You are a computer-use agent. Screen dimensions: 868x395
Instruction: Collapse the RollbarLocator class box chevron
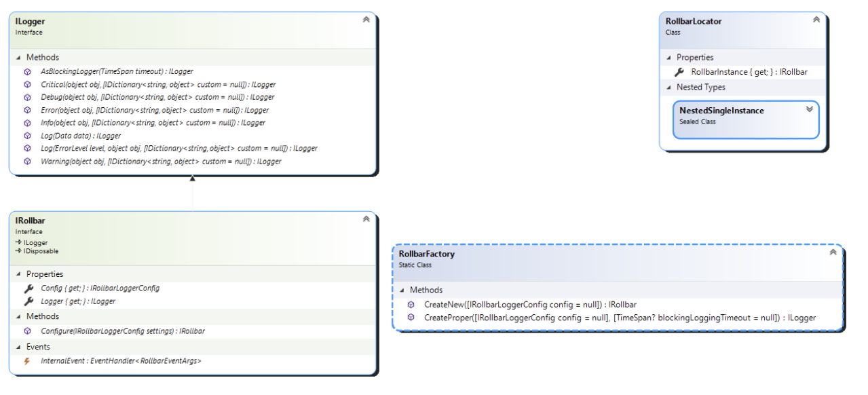(816, 20)
